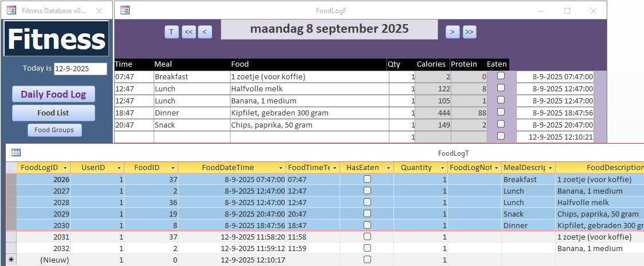Select the HasEaten column header
The image size is (644, 266).
[362, 168]
